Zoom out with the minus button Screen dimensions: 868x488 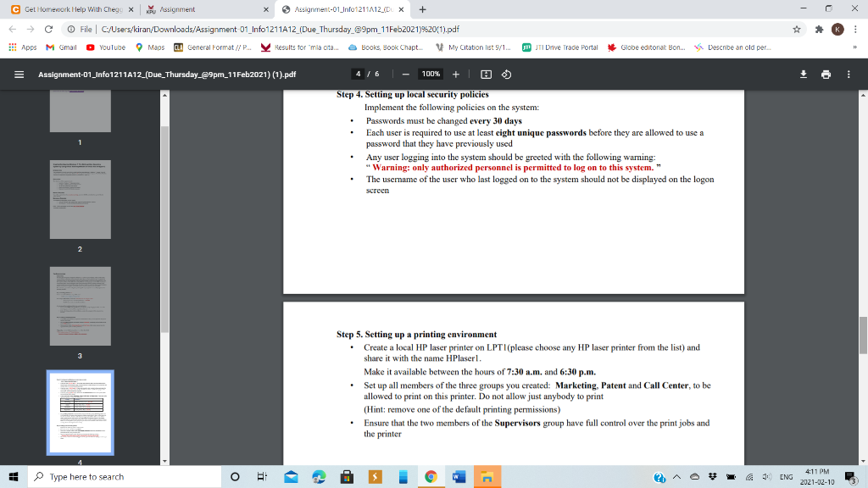[406, 75]
